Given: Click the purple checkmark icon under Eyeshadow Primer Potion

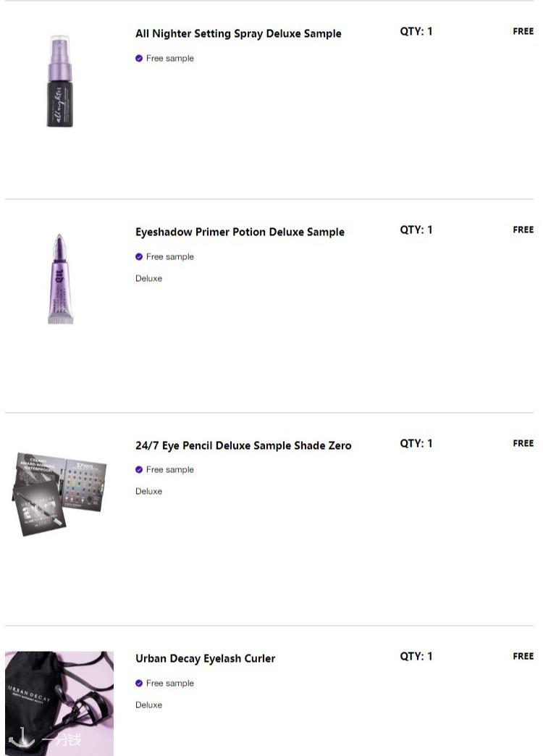Looking at the screenshot, I should click(x=139, y=256).
